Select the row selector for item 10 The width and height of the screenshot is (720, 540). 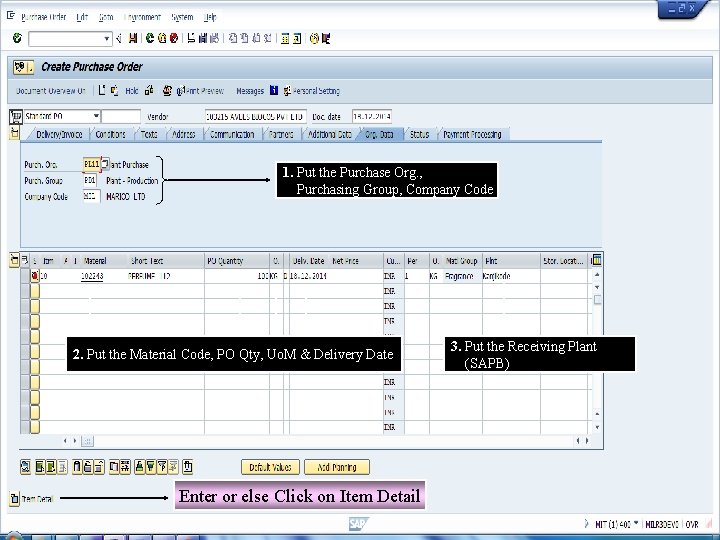(x=25, y=276)
